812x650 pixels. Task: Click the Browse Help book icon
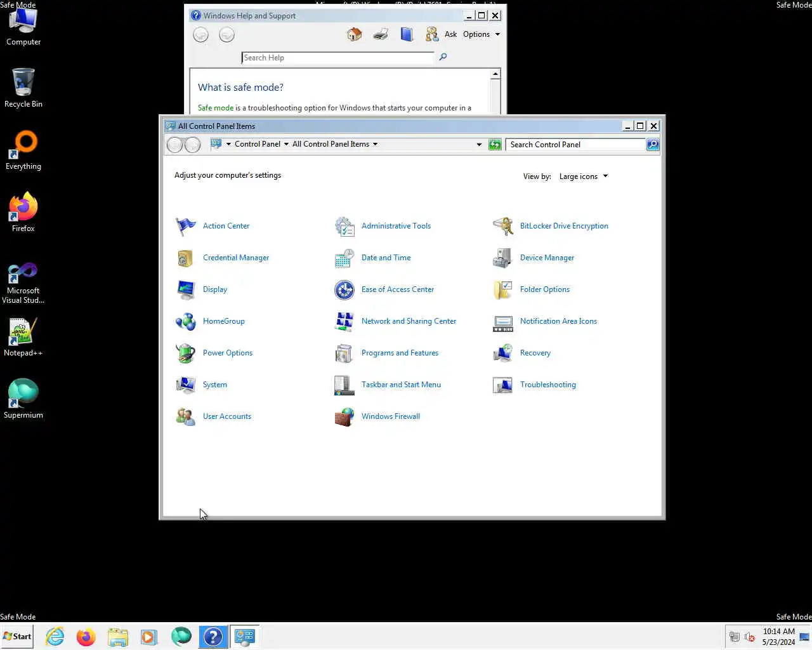(407, 34)
